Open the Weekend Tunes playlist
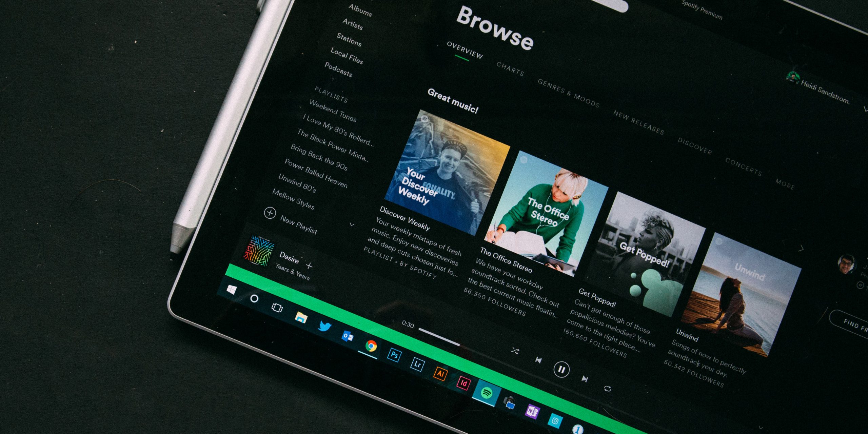This screenshot has height=434, width=868. [x=333, y=111]
